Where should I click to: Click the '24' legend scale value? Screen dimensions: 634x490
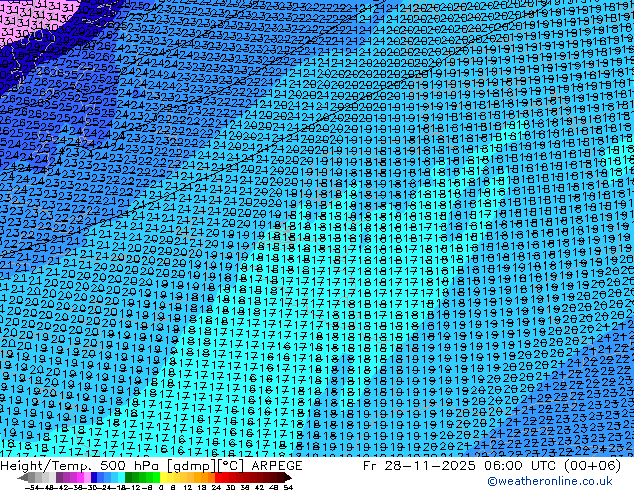[x=216, y=487]
